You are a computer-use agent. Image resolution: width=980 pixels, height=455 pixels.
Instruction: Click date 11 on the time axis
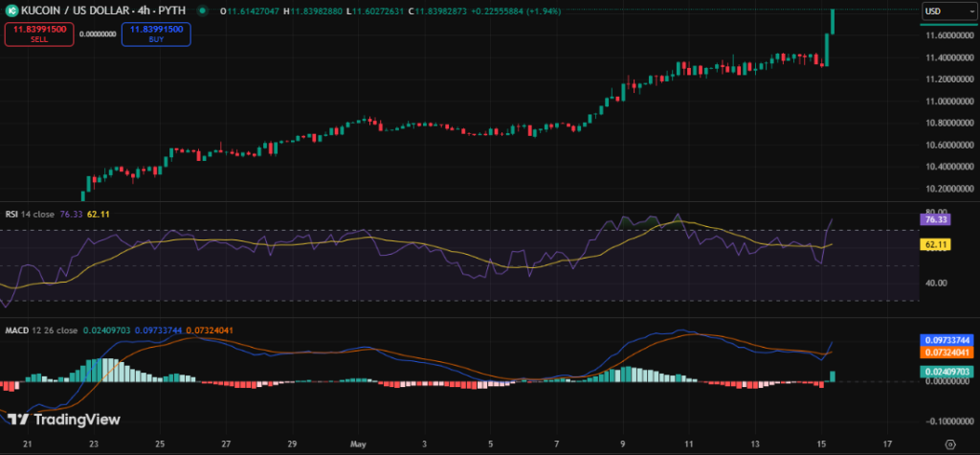[689, 444]
